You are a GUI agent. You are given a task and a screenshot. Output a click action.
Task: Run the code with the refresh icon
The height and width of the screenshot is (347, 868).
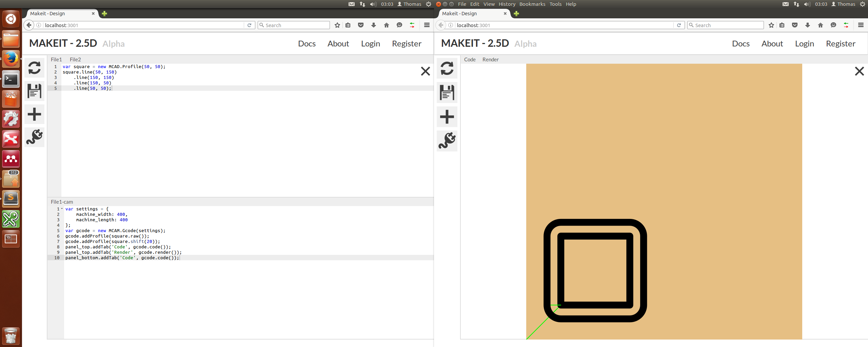34,68
